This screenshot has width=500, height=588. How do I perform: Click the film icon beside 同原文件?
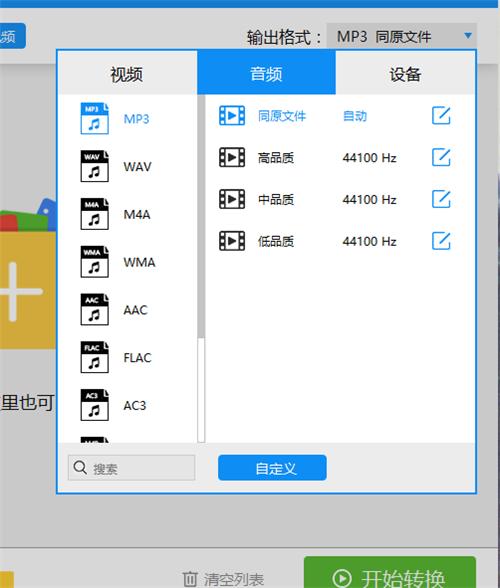(232, 116)
